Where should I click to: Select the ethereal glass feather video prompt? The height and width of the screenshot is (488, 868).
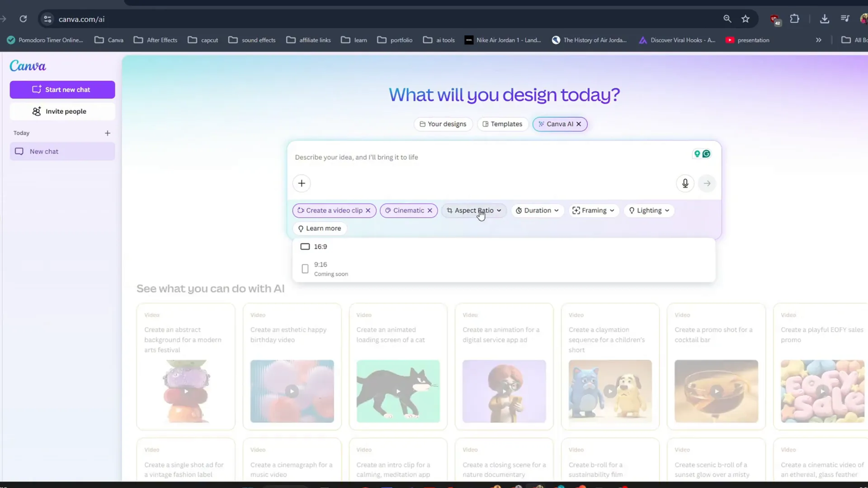coord(822,461)
